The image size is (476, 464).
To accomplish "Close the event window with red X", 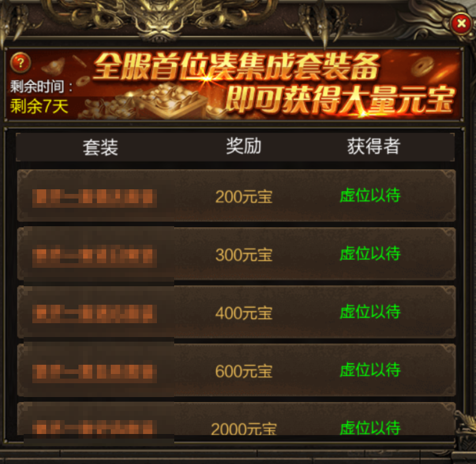I will click(x=462, y=23).
